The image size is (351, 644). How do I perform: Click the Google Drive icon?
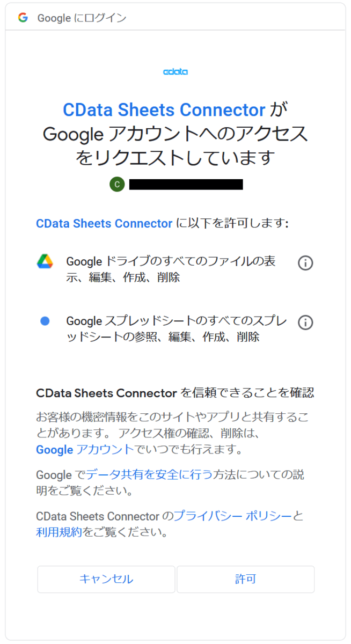tap(45, 261)
